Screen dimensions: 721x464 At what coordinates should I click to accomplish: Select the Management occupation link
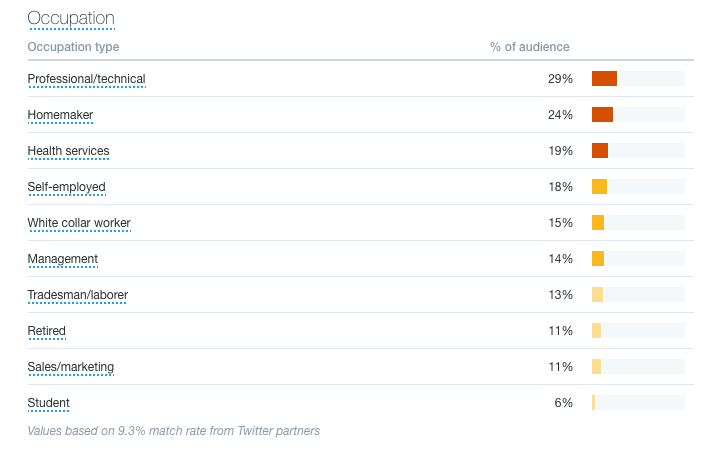tap(62, 259)
